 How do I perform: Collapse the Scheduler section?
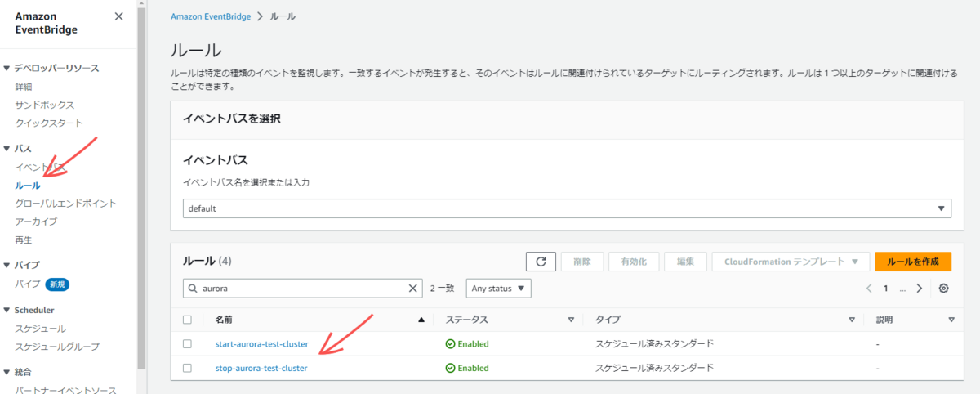pyautogui.click(x=7, y=311)
